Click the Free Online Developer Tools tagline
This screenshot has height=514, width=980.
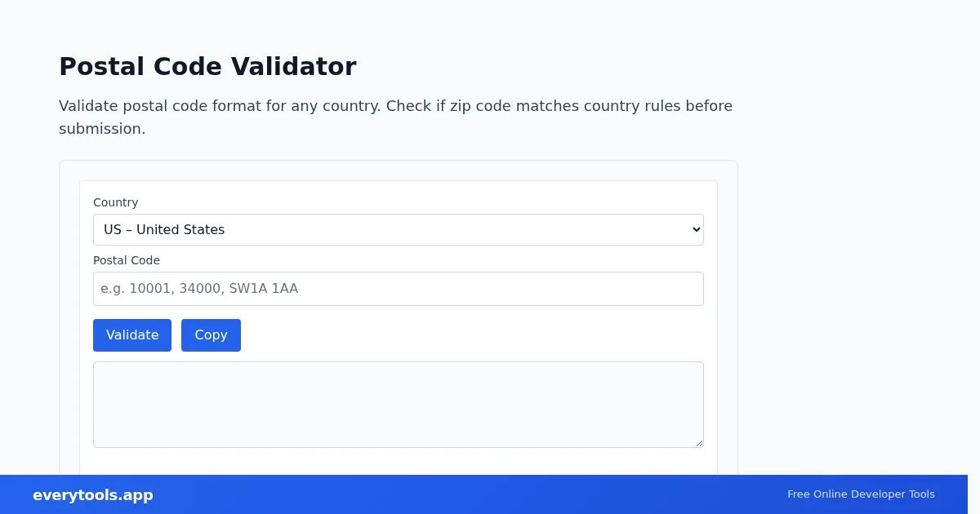coord(861,494)
